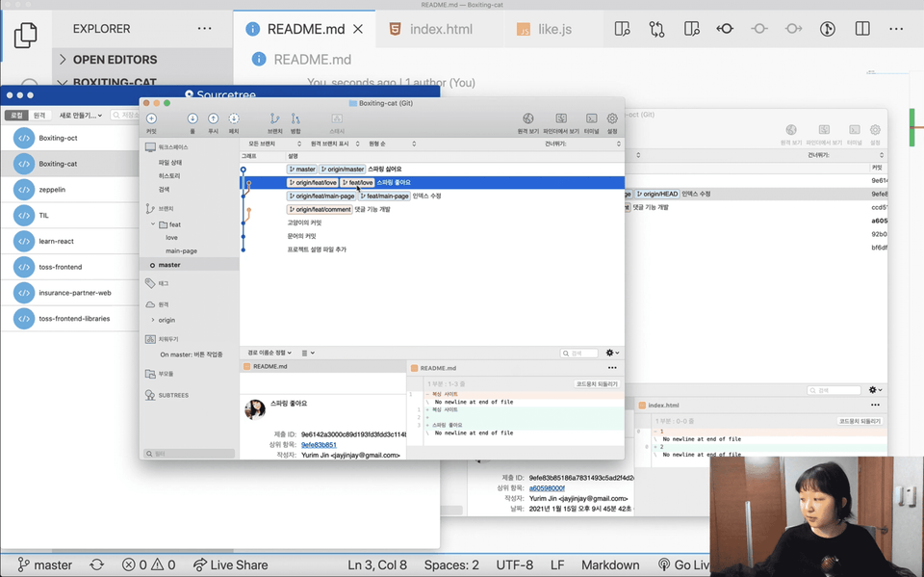
Task: Open the sort order (원형 순) dropdown
Action: point(392,144)
